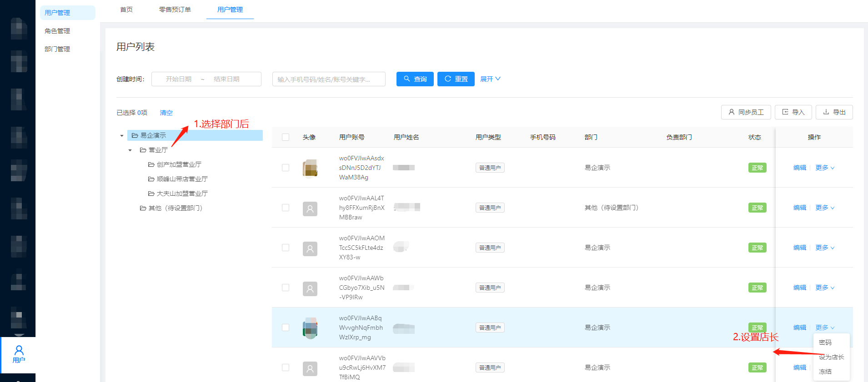This screenshot has height=382, width=868.
Task: Click the 导入 import button
Action: (x=793, y=112)
